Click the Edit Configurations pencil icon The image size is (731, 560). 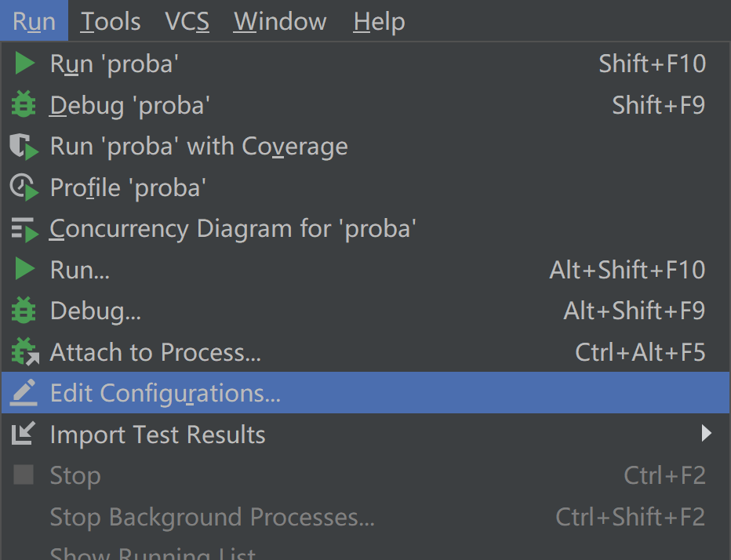[x=24, y=393]
